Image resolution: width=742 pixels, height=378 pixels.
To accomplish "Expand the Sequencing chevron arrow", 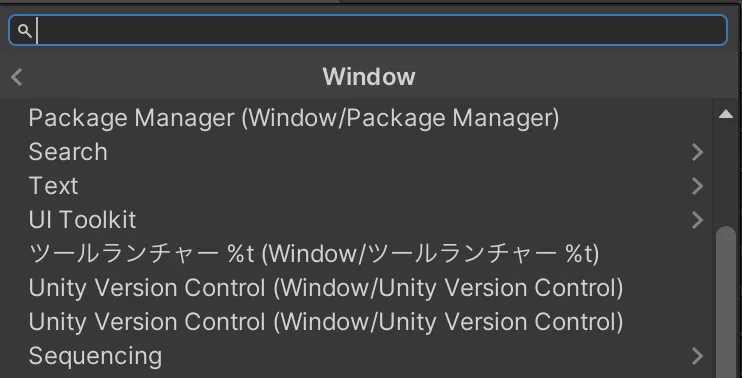I will point(698,356).
